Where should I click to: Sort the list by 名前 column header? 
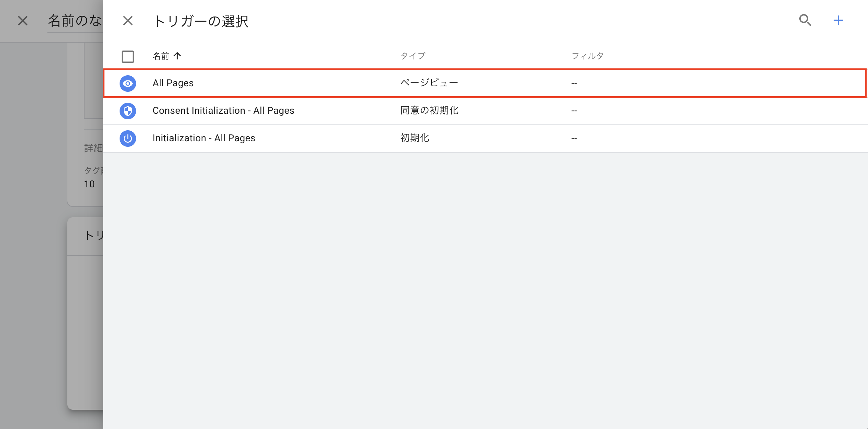click(x=161, y=56)
